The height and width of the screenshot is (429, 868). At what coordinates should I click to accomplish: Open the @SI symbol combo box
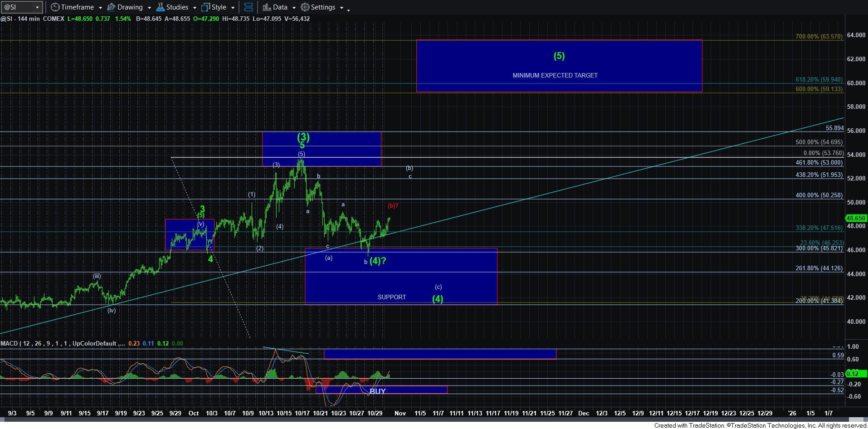pyautogui.click(x=22, y=7)
